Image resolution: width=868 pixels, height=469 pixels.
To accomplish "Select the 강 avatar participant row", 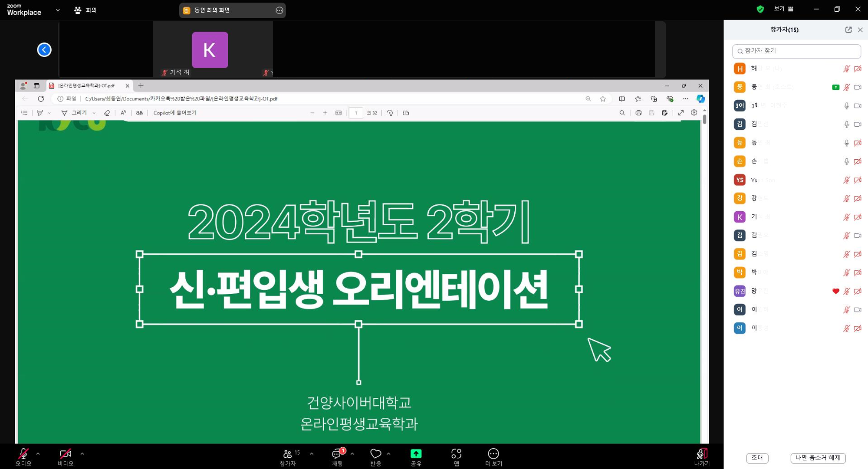I will 796,198.
